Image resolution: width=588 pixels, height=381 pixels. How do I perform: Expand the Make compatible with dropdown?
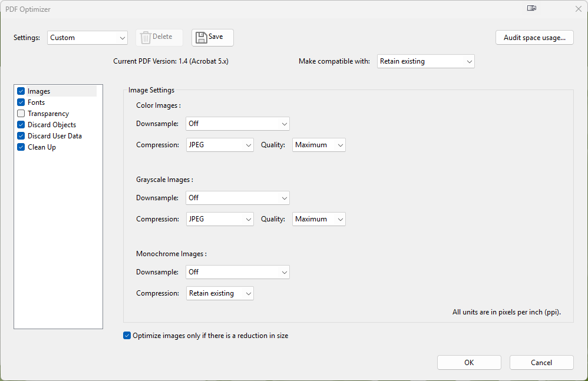tap(425, 61)
